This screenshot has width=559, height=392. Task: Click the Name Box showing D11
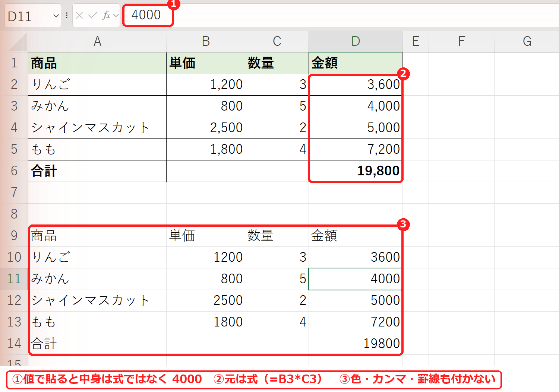(x=32, y=16)
